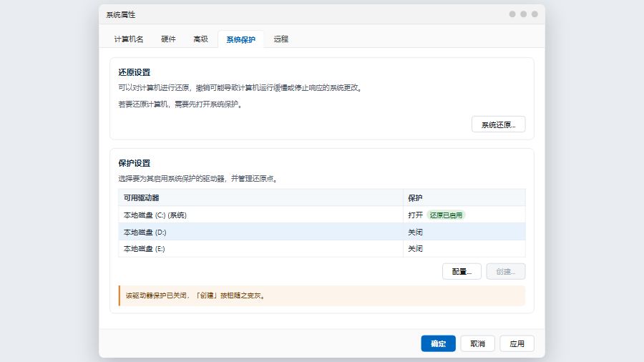Click the 可用驱动器 column header

(x=260, y=197)
